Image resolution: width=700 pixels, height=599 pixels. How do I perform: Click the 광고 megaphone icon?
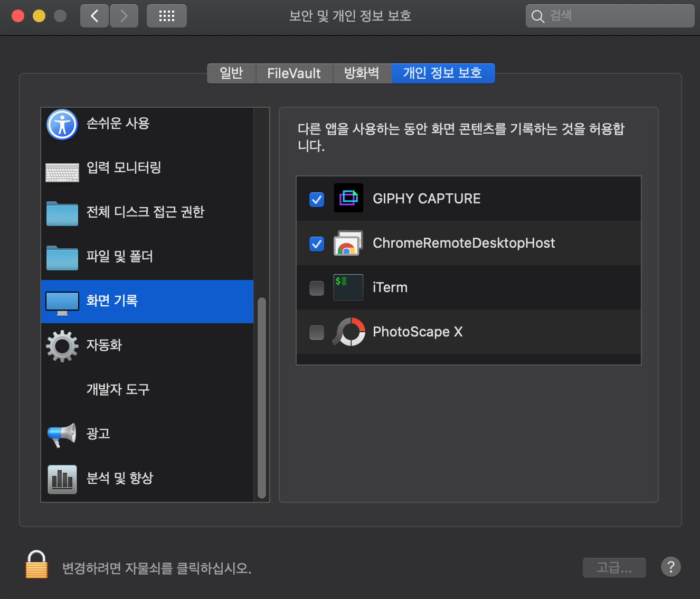tap(62, 434)
